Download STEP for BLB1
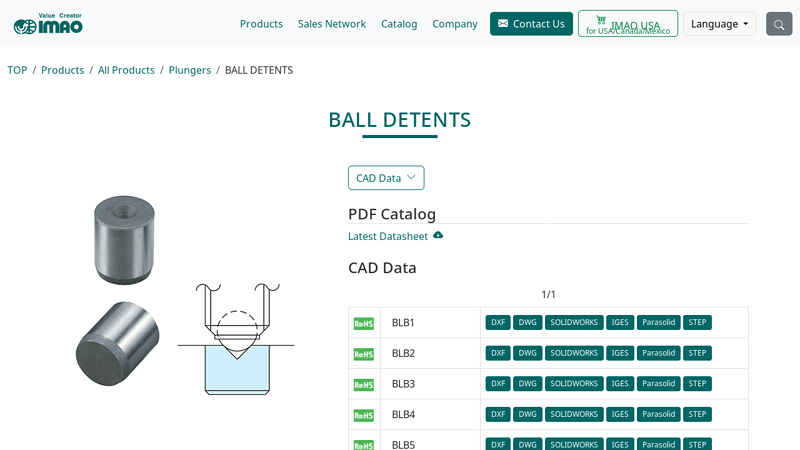Viewport: 800px width, 450px height. [697, 322]
